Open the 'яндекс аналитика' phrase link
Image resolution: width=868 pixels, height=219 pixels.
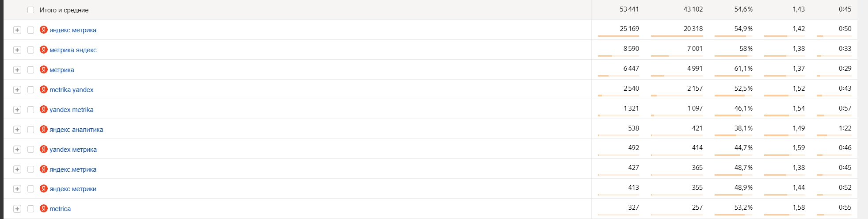pos(76,130)
